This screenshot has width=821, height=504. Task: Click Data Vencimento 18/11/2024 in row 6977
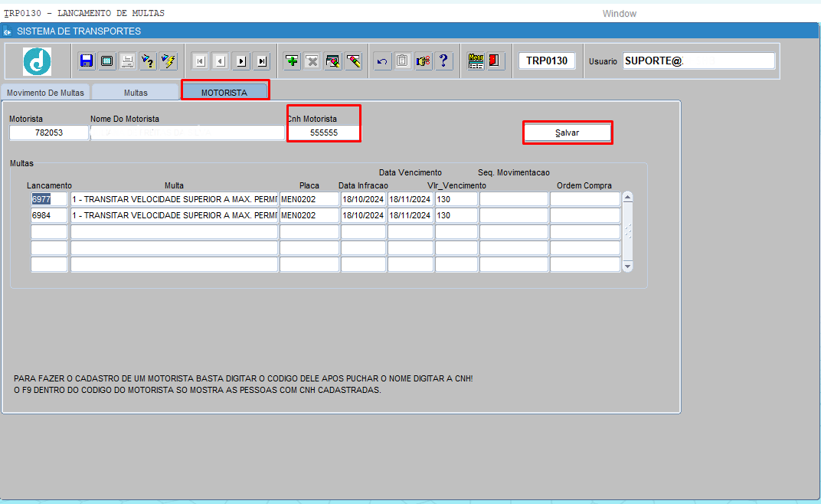pyautogui.click(x=410, y=199)
